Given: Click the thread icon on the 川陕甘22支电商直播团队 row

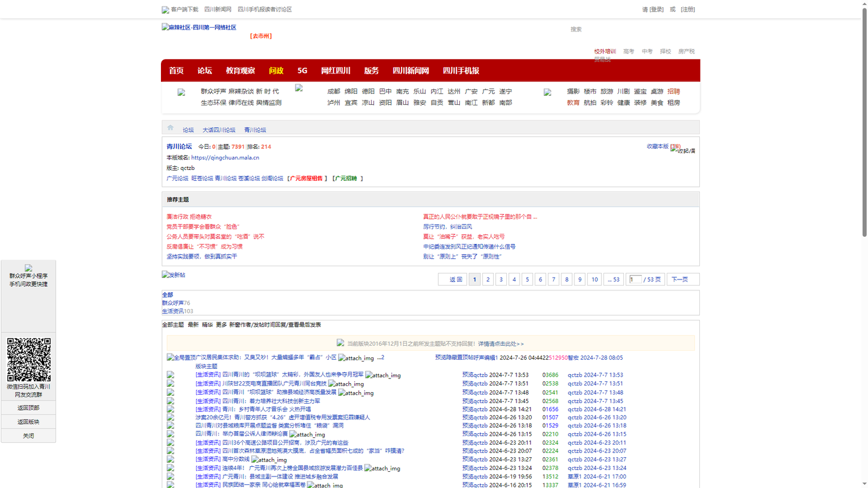Looking at the screenshot, I should click(171, 383).
